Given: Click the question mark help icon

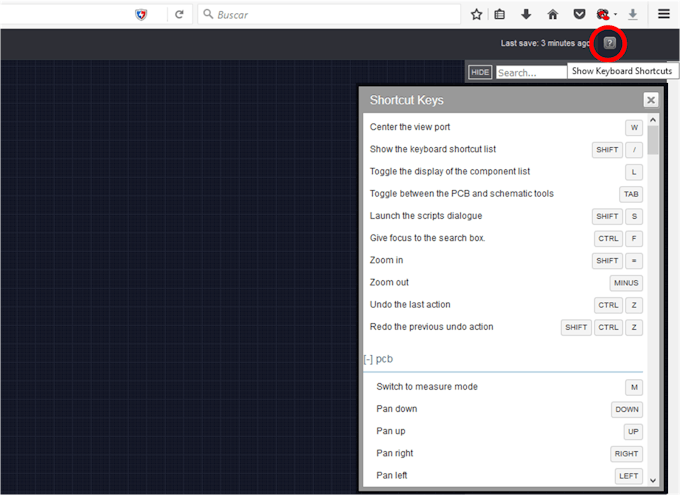Looking at the screenshot, I should click(609, 43).
